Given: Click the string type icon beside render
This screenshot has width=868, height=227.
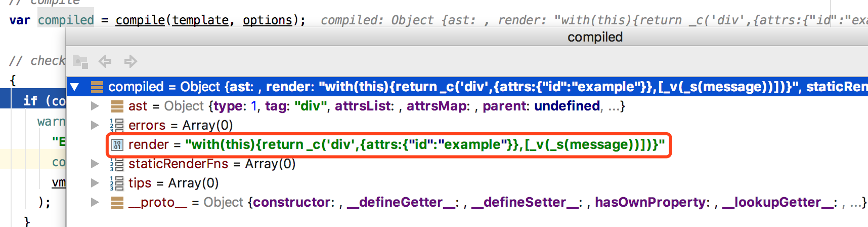Looking at the screenshot, I should (x=117, y=145).
